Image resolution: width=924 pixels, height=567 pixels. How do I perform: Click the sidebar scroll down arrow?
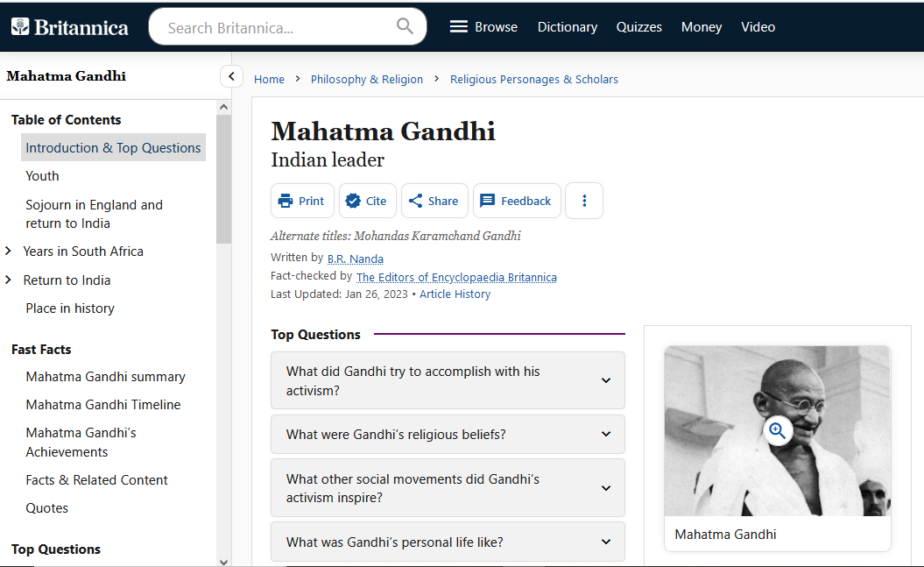223,561
